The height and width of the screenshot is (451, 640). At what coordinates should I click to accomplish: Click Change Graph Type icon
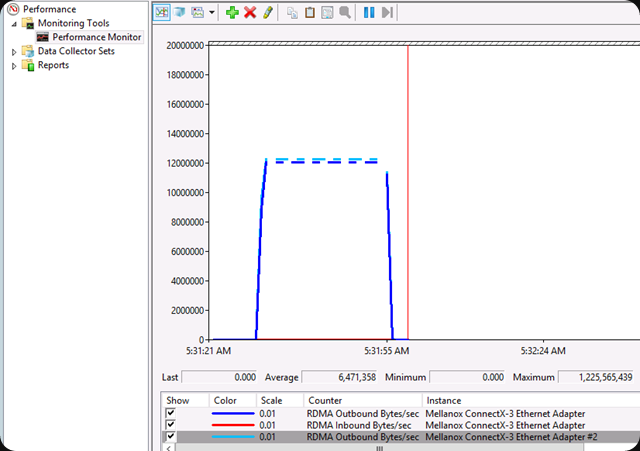click(x=198, y=12)
